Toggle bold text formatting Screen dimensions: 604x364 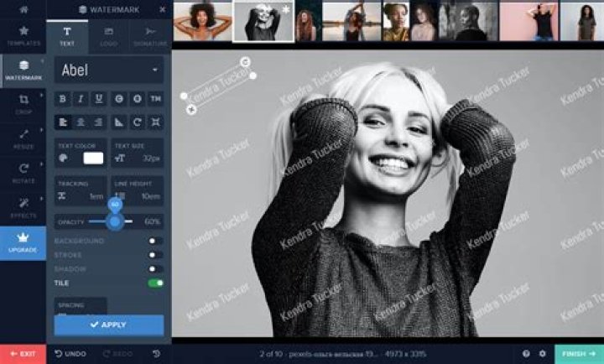[62, 99]
